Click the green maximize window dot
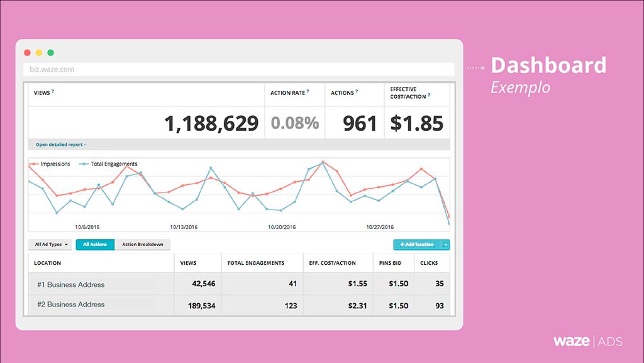 point(50,53)
